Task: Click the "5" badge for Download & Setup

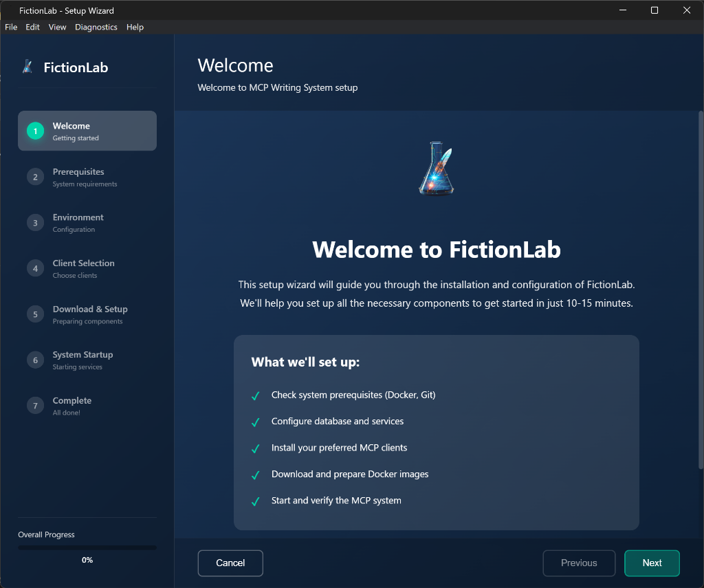Action: pyautogui.click(x=35, y=314)
